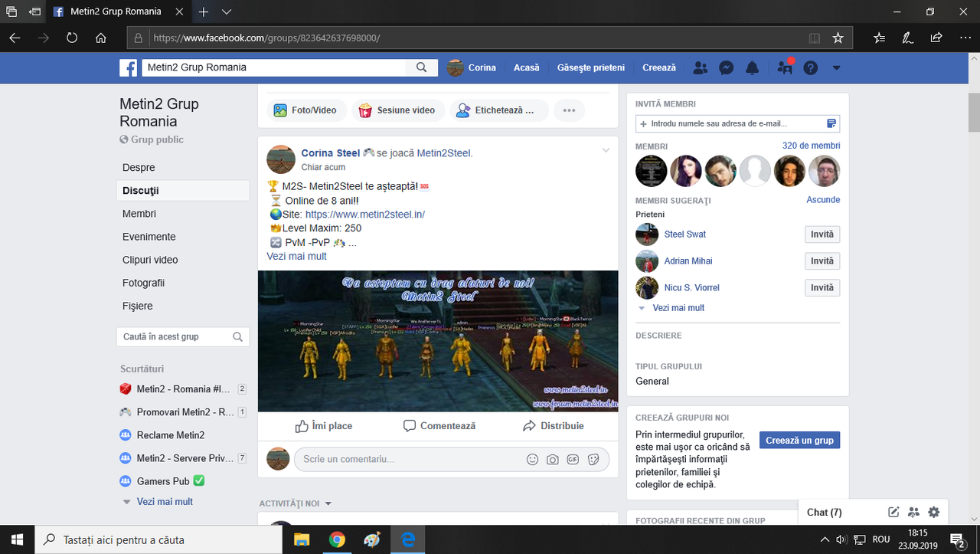Open File Explorer from the taskbar
Viewport: 980px width, 554px height.
[301, 539]
